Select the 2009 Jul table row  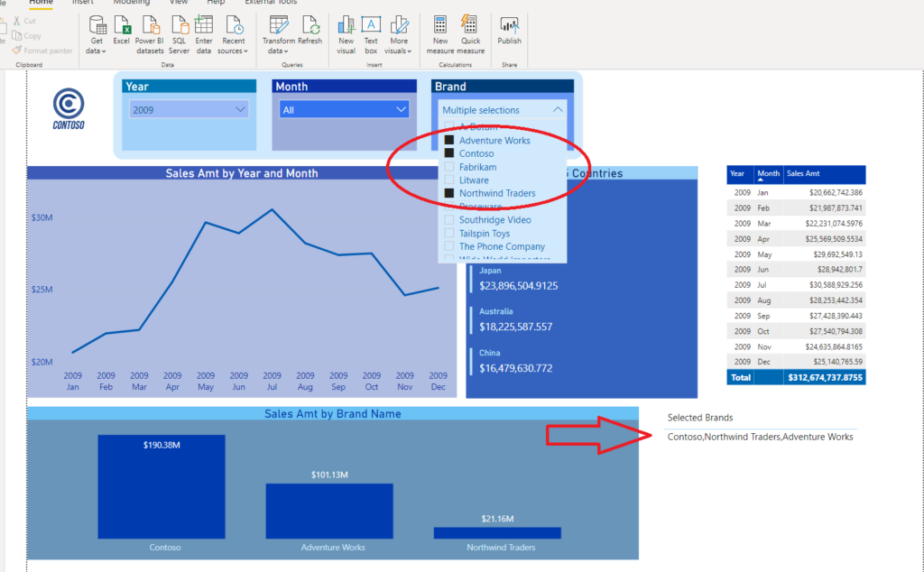tap(796, 285)
